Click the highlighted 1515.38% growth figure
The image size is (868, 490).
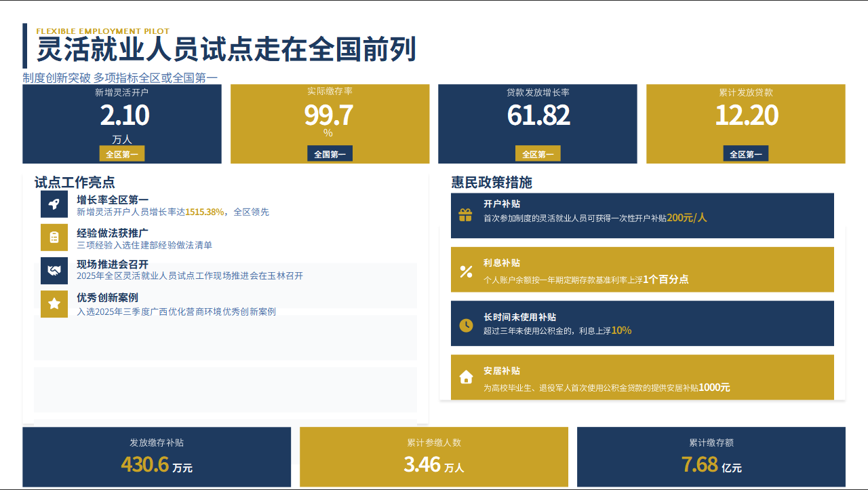204,212
